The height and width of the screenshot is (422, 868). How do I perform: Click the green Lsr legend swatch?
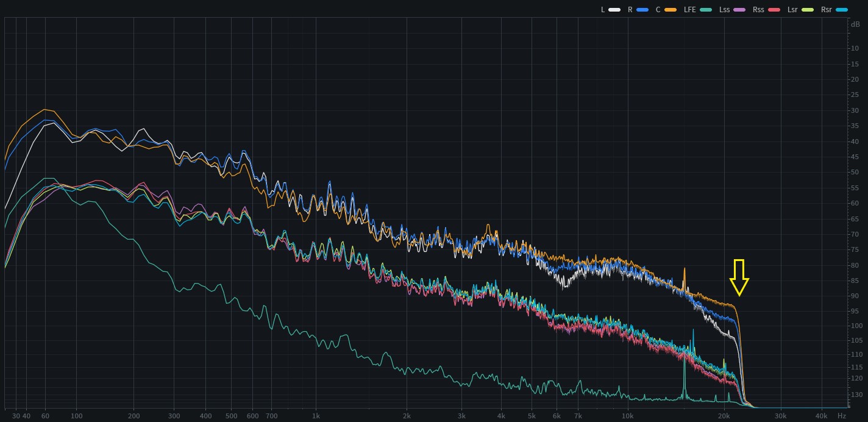pyautogui.click(x=808, y=10)
